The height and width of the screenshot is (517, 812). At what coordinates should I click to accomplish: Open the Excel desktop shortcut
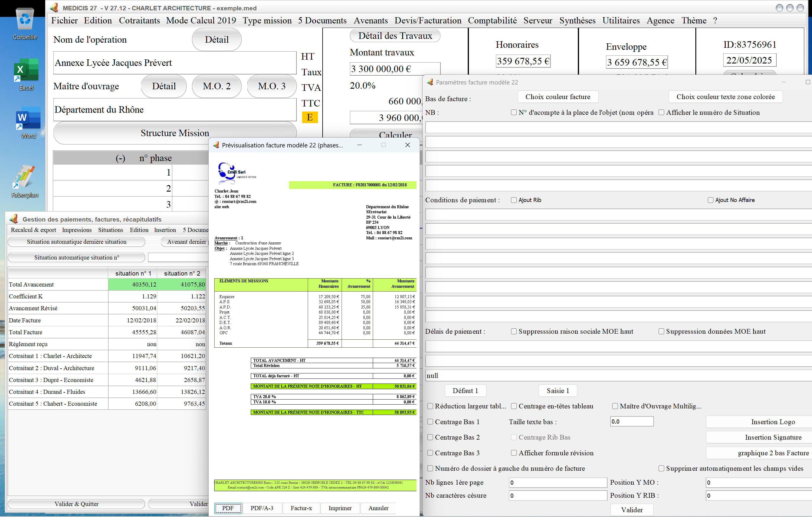pos(26,74)
